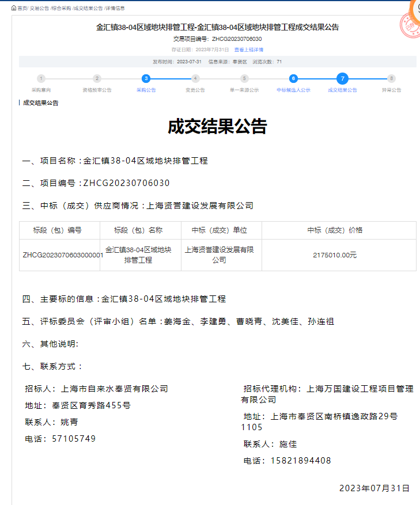Switch to 采购公告 step label
The width and height of the screenshot is (420, 505).
146,90
